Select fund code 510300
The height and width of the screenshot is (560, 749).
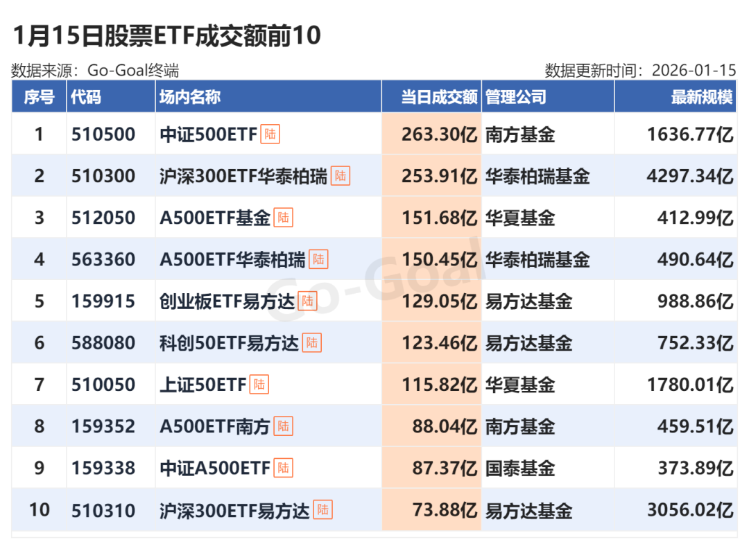click(103, 176)
